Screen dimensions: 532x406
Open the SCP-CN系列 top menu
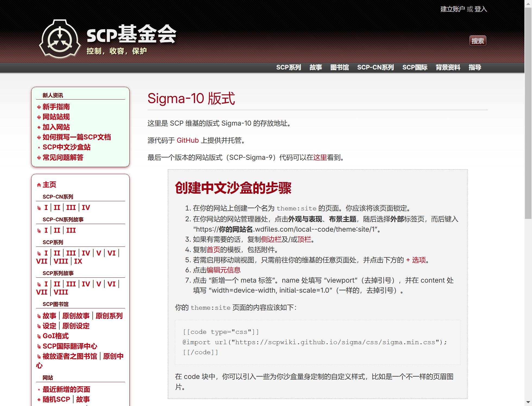tap(375, 67)
